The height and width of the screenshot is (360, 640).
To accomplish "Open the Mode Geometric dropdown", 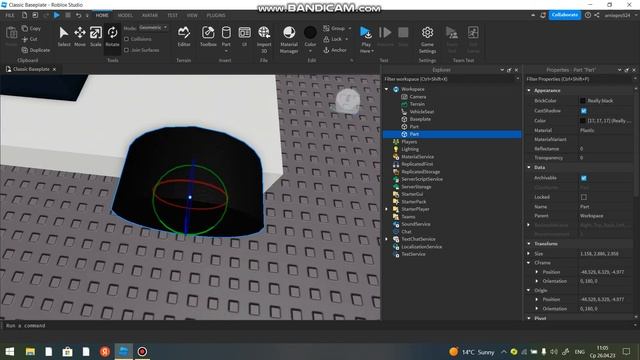I will click(153, 28).
